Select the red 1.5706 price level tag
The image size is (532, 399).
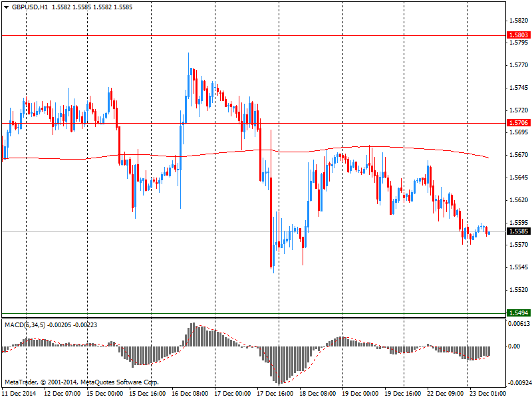coord(519,123)
